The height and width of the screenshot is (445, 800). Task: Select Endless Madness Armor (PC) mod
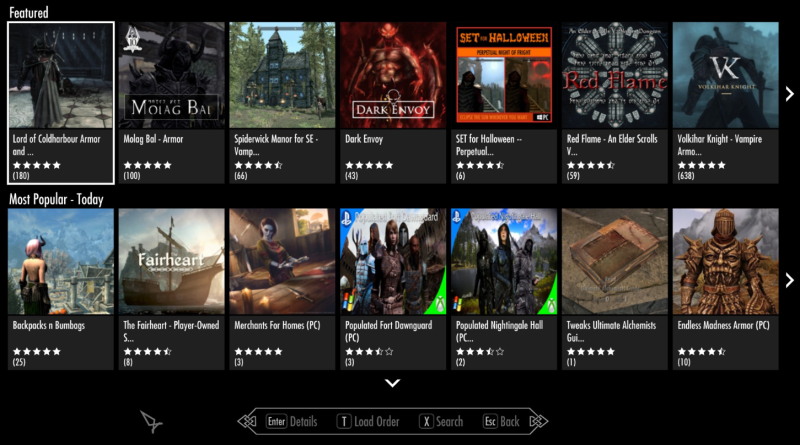pyautogui.click(x=726, y=289)
